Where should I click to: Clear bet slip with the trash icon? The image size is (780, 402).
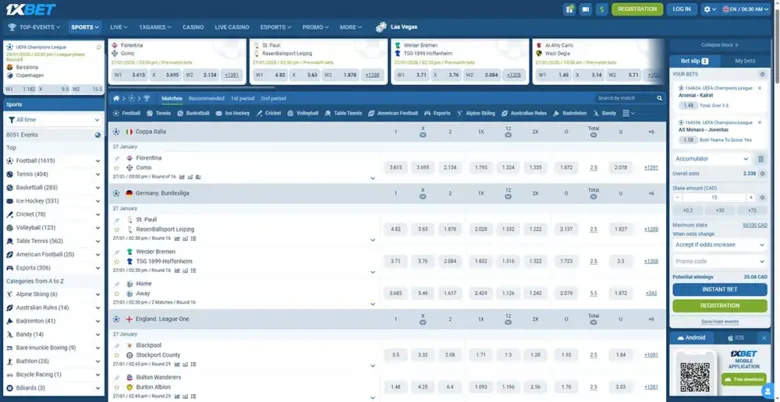761,159
